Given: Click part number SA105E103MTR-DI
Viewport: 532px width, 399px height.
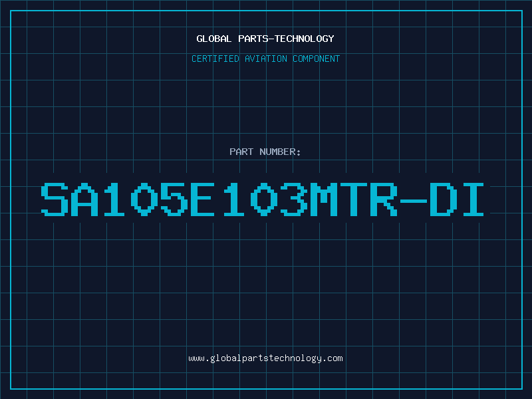Looking at the screenshot, I should click(262, 199).
